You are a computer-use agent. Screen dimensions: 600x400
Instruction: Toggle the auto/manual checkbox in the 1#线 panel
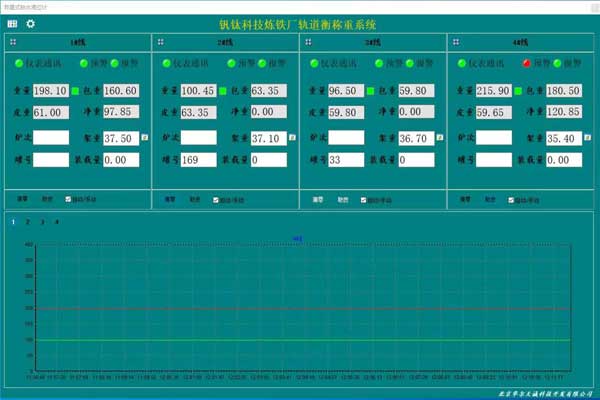[68, 199]
